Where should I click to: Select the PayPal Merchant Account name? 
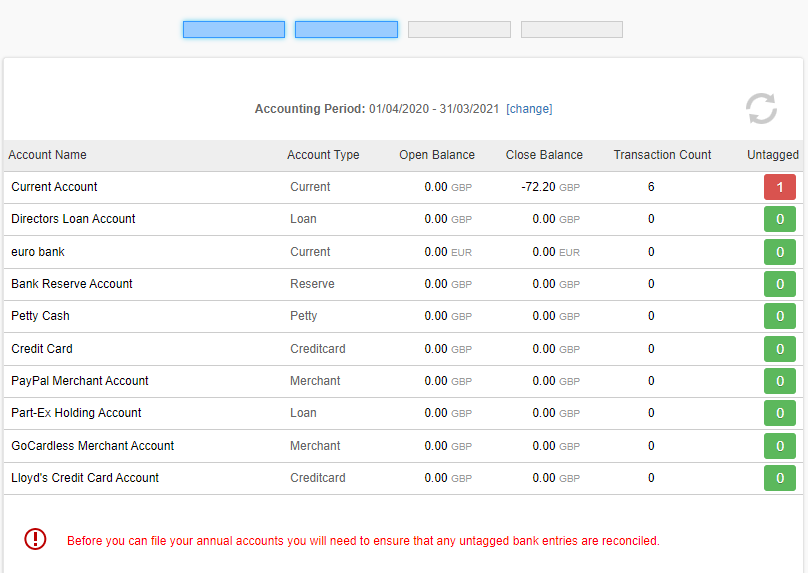80,381
